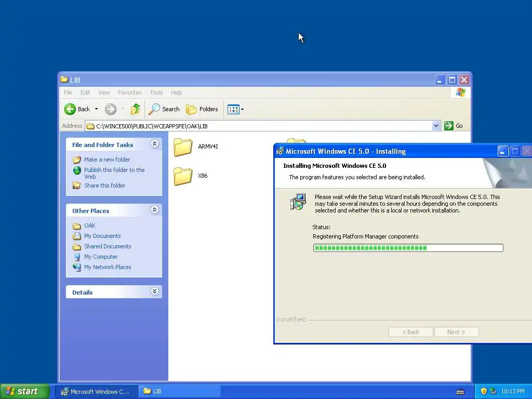
Task: Click the My Computer icon in sidebar
Action: coord(77,257)
